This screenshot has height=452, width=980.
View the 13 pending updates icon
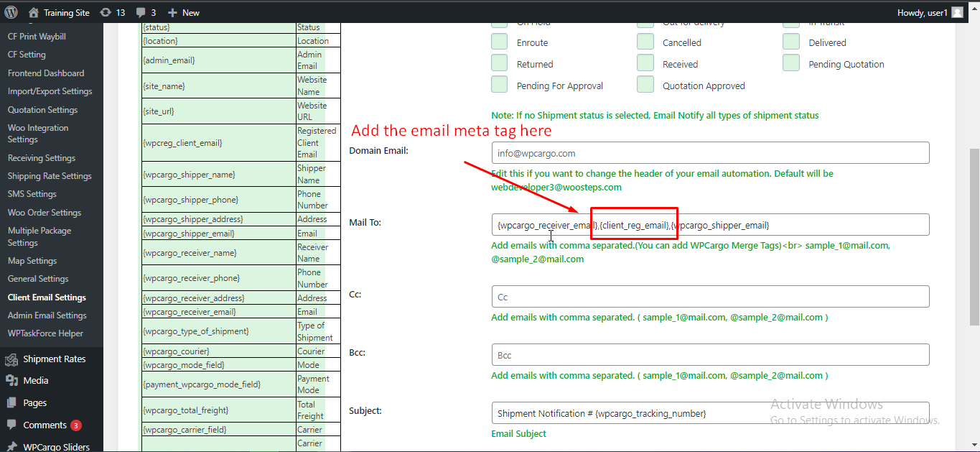coord(106,12)
